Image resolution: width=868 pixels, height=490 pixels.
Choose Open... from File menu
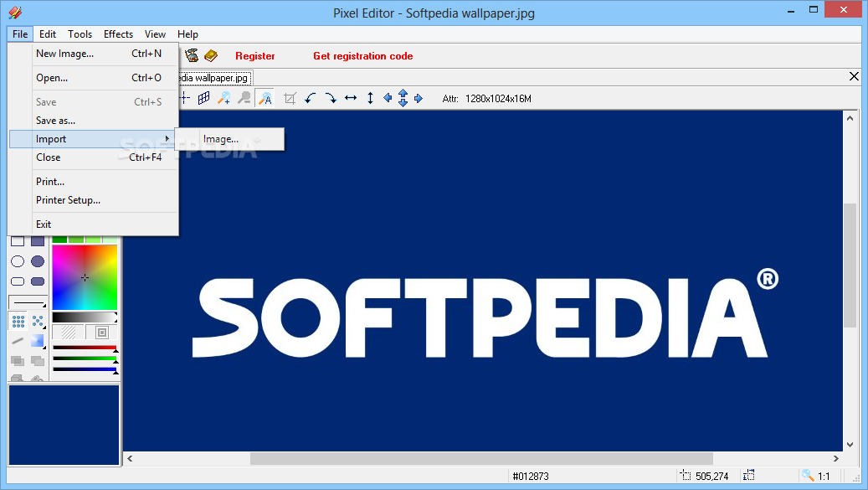[x=94, y=78]
